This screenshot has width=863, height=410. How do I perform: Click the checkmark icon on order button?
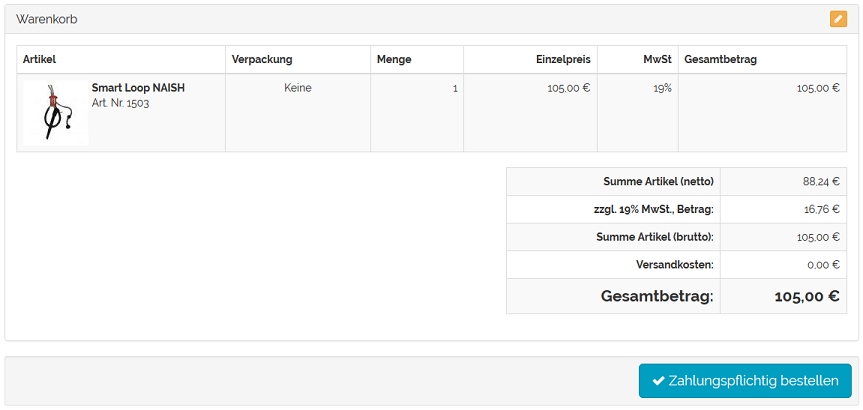point(658,381)
